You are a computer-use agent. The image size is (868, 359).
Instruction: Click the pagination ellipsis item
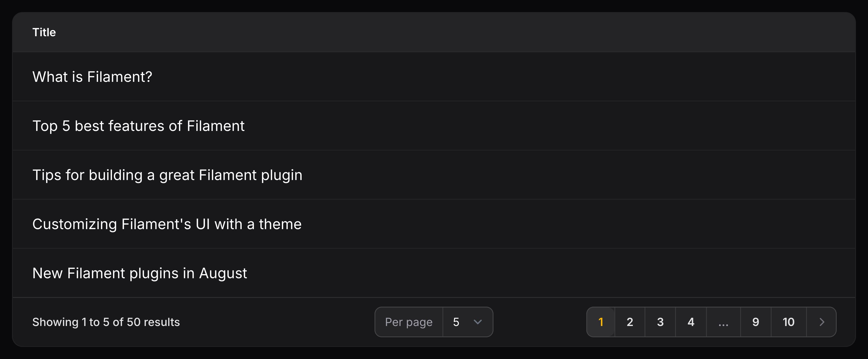pyautogui.click(x=723, y=322)
